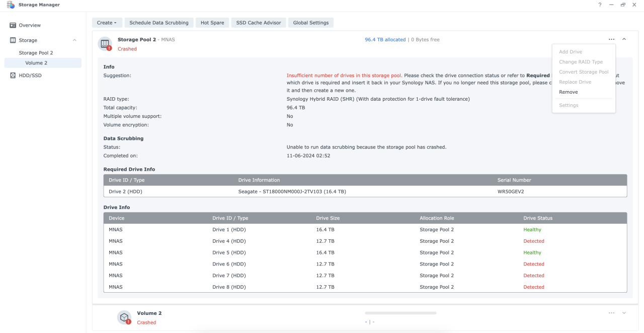Click the Storage section icon
This screenshot has width=644, height=333.
pyautogui.click(x=13, y=40)
